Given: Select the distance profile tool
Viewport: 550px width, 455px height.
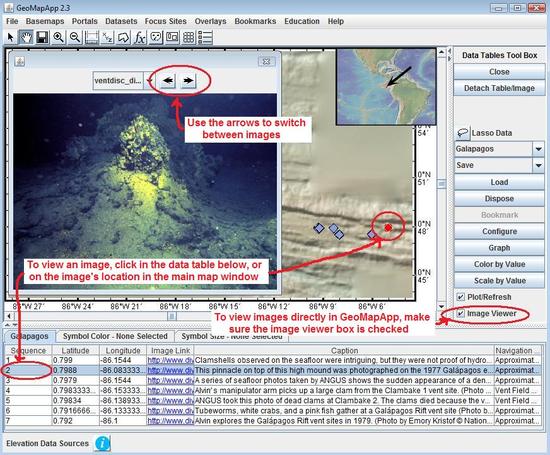Looking at the screenshot, I should click(x=91, y=37).
